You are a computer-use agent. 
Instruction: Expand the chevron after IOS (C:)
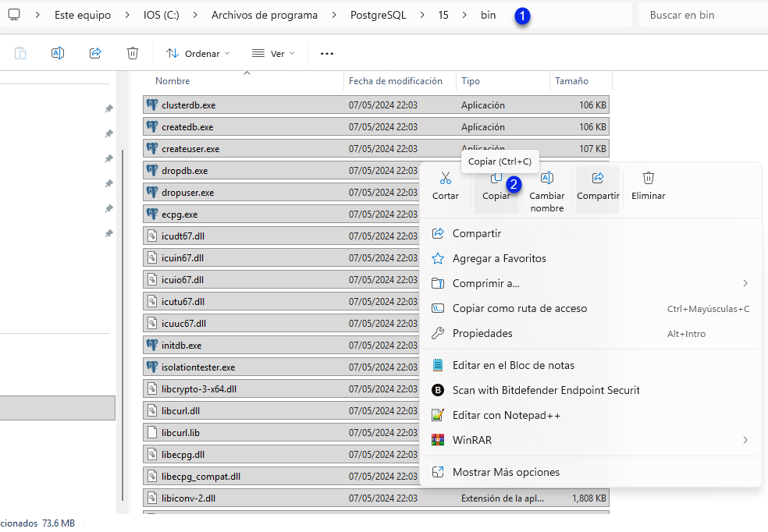tap(195, 15)
